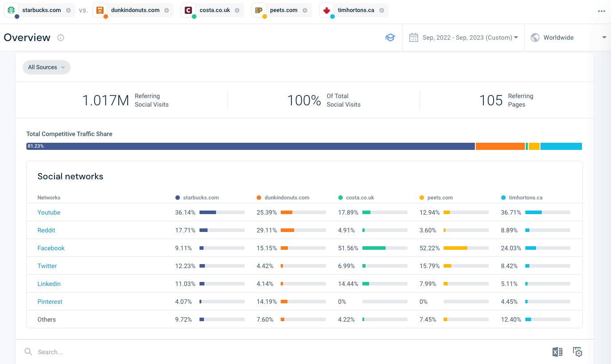Remove starbucks.com from comparison
Image resolution: width=611 pixels, height=364 pixels.
[x=68, y=10]
